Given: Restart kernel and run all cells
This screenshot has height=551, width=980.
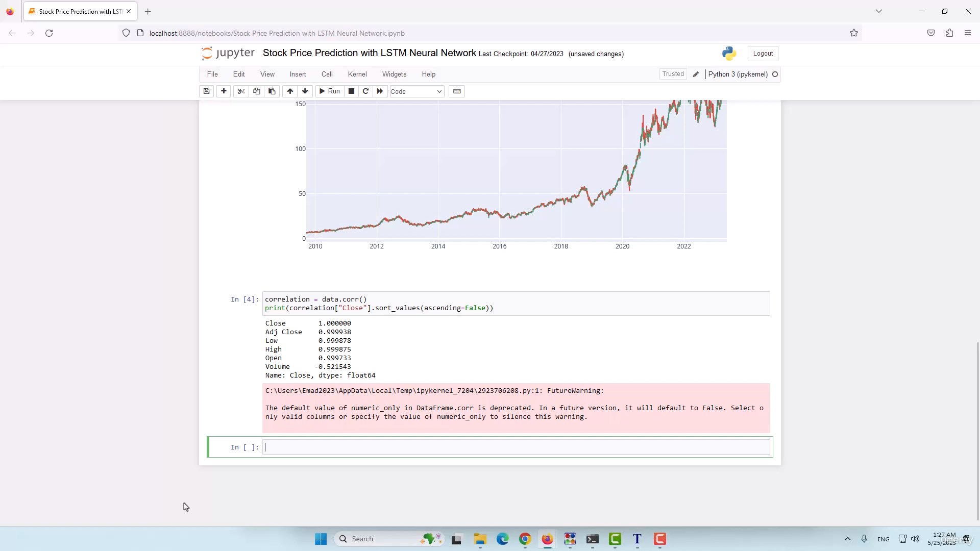Looking at the screenshot, I should click(380, 91).
